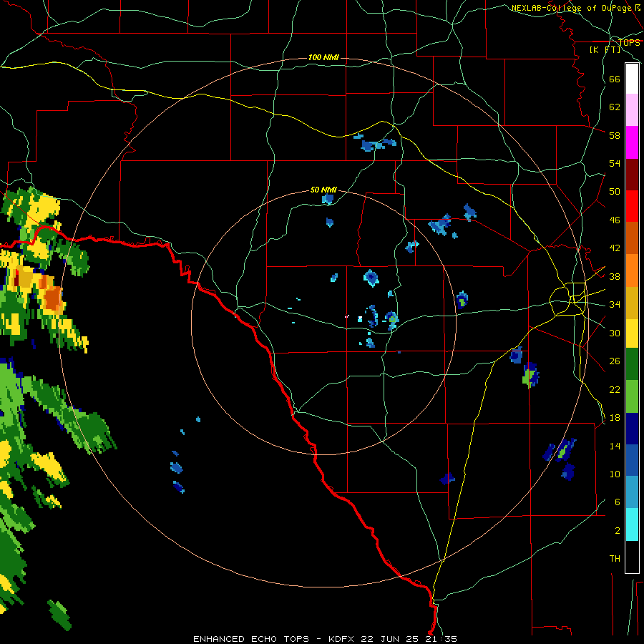Screen dimensions: 644x644
Task: Click the dark red 54 kft legend swatch
Action: click(x=632, y=175)
